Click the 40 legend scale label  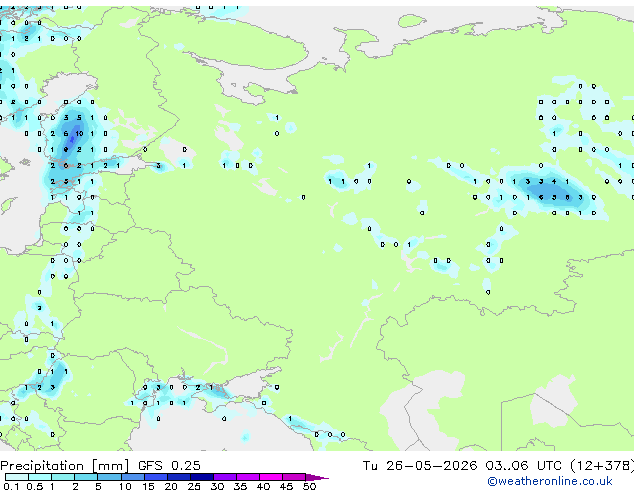[x=264, y=486]
